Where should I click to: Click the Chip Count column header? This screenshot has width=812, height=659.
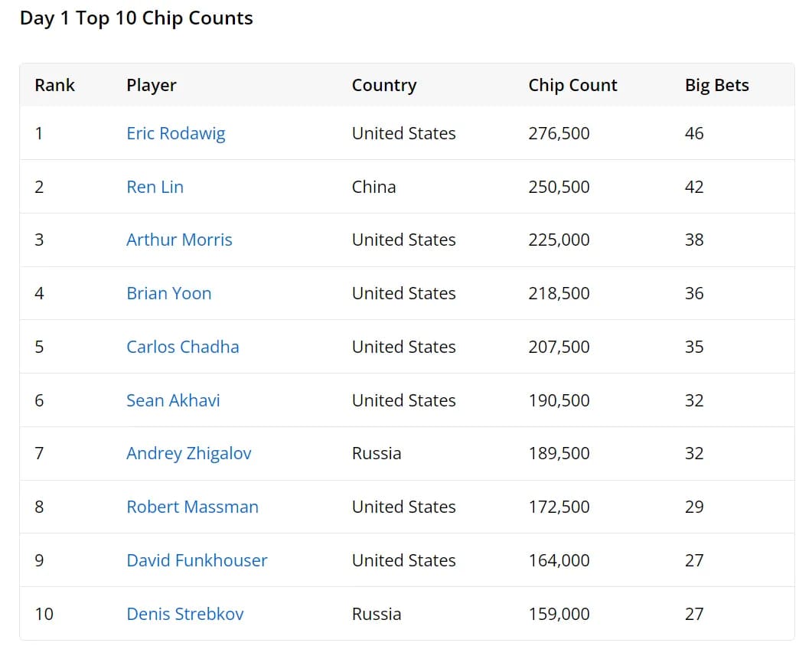tap(572, 85)
